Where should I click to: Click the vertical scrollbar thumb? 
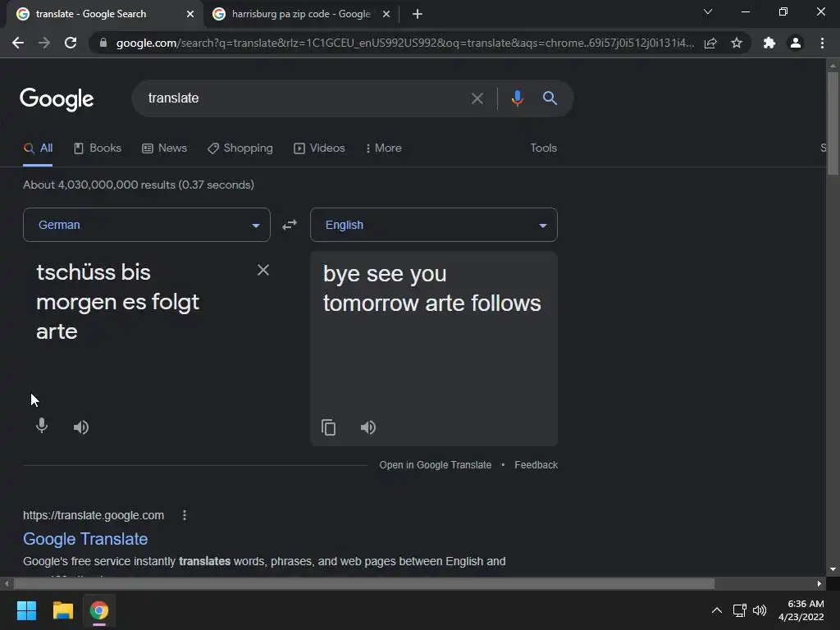(833, 124)
